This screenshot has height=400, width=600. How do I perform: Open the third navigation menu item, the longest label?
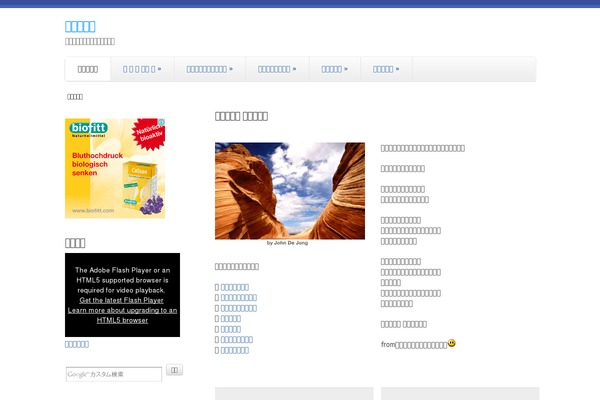point(209,69)
